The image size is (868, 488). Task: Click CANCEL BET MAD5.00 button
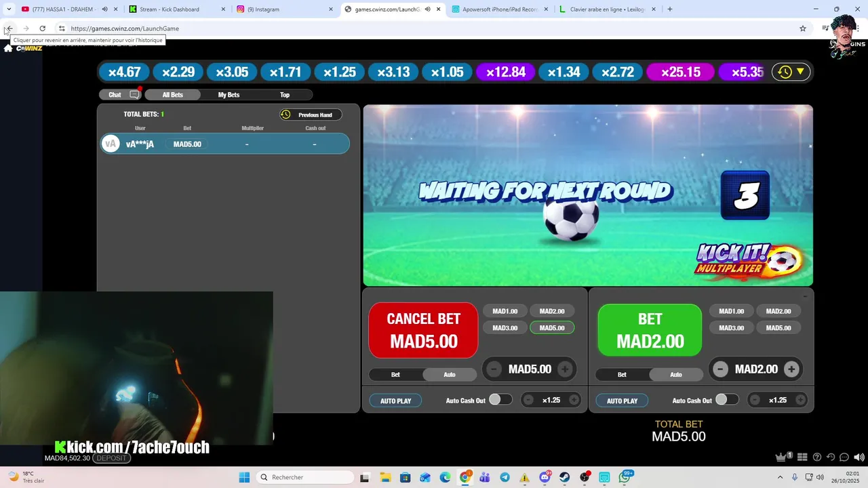(423, 330)
